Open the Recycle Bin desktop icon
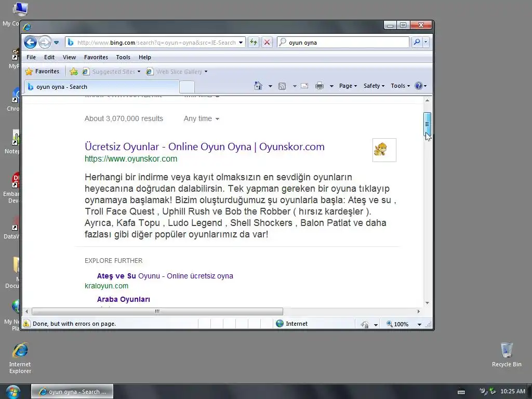This screenshot has width=532, height=399. pyautogui.click(x=507, y=355)
